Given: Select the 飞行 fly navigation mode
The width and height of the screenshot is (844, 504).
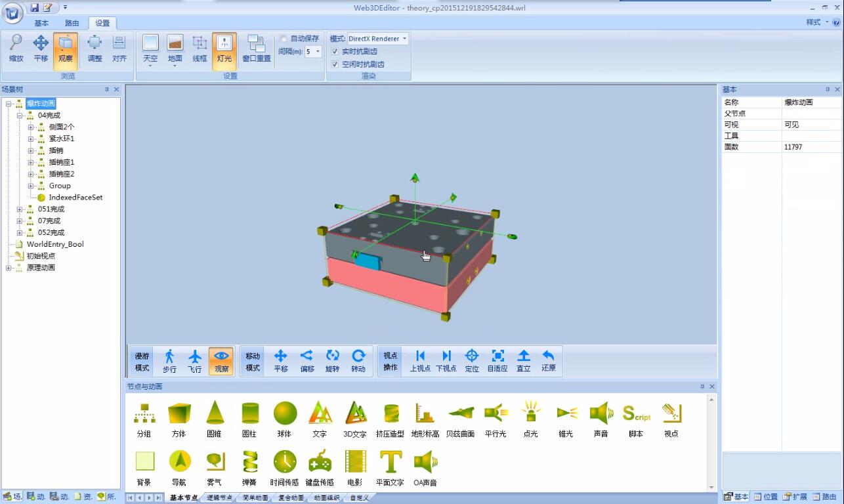Looking at the screenshot, I should click(x=195, y=361).
